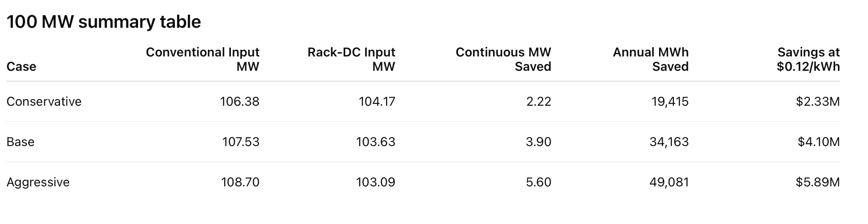Click the $4.10M savings cell
Image resolution: width=868 pixels, height=224 pixels.
tap(819, 142)
